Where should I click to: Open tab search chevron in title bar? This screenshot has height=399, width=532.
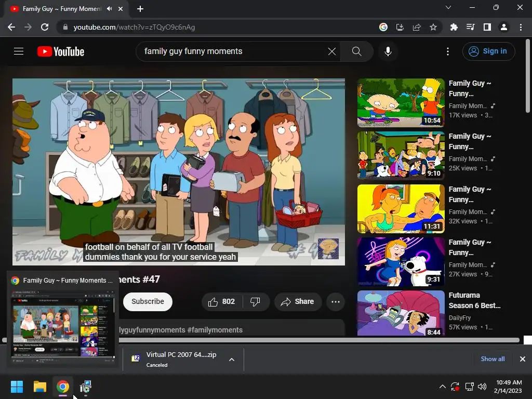coord(448,7)
